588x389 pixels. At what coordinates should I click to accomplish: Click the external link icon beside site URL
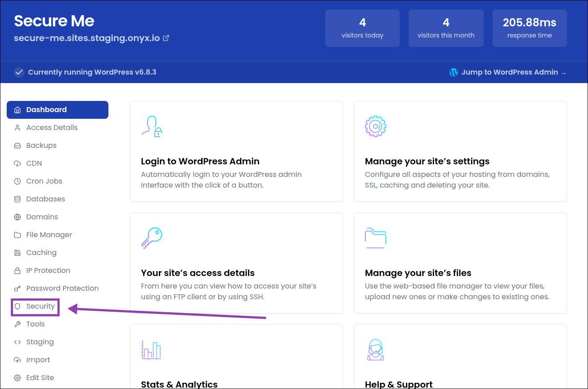tap(166, 38)
